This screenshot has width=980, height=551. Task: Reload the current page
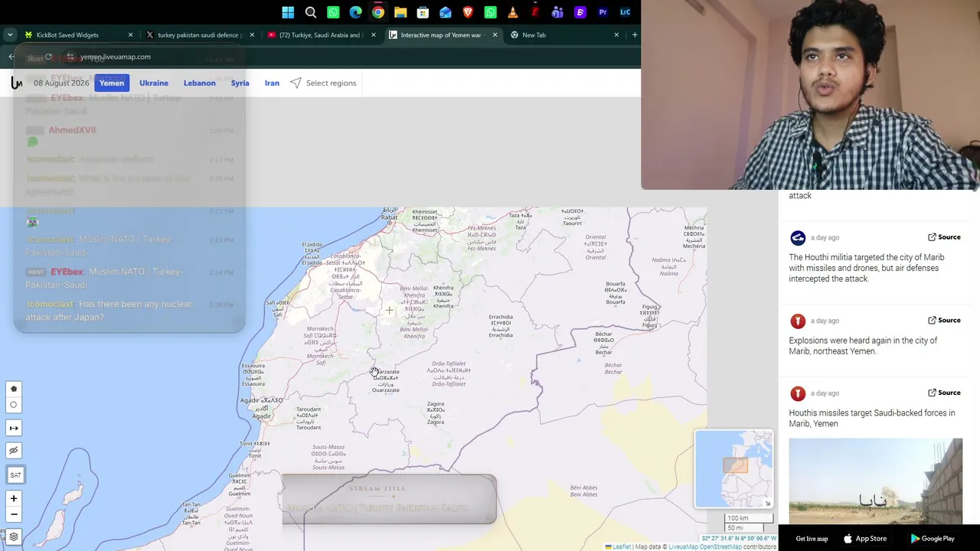48,57
